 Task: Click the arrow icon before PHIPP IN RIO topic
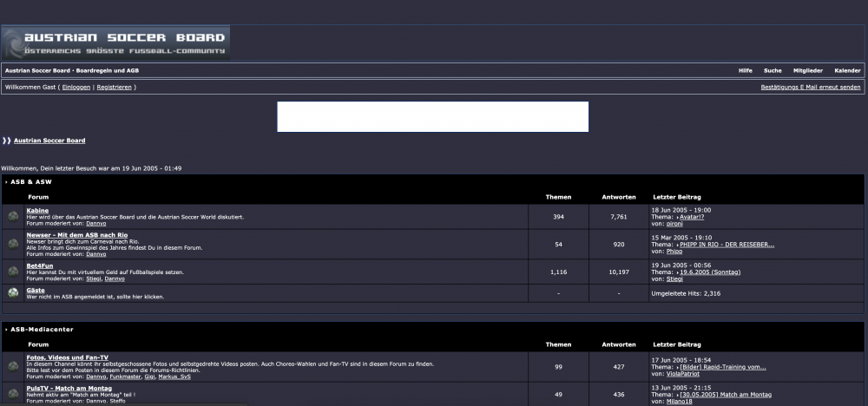tap(678, 245)
